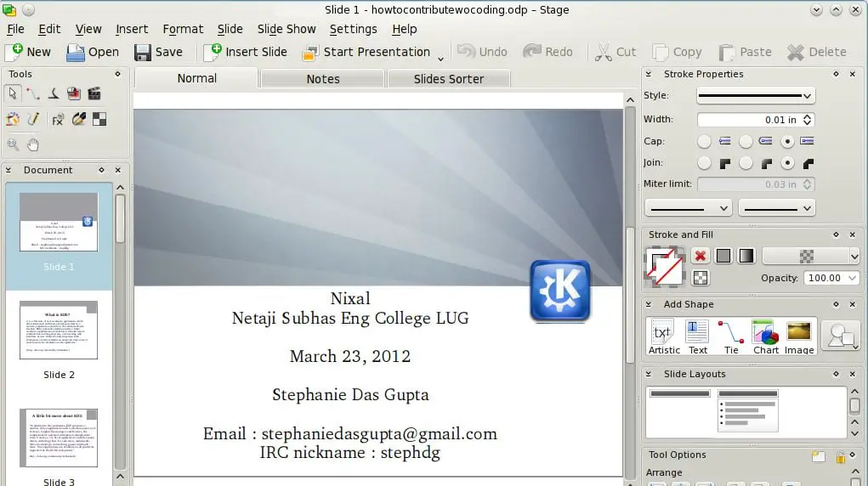Screen dimensions: 868x486
Task: Click the red event actions tool icon
Action: click(x=74, y=93)
